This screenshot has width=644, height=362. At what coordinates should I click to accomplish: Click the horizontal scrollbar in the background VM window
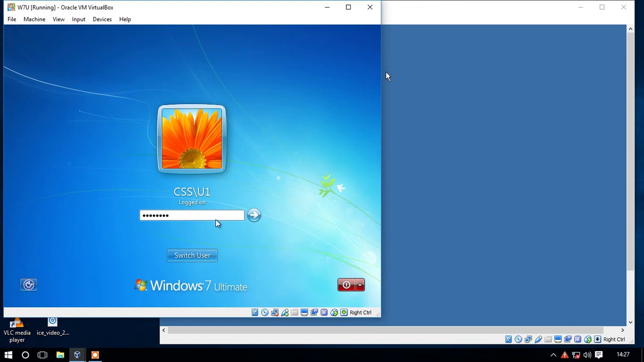[x=385, y=330]
